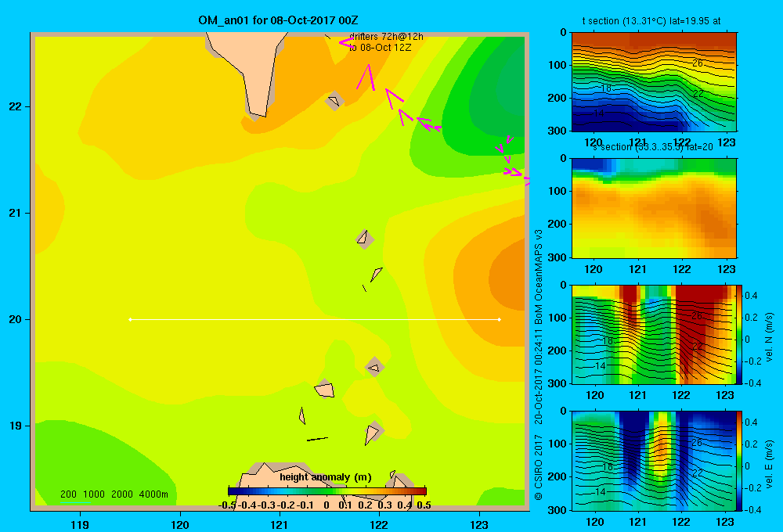Click latitude label 22 on main map axis
This screenshot has width=783, height=532.
coord(16,106)
